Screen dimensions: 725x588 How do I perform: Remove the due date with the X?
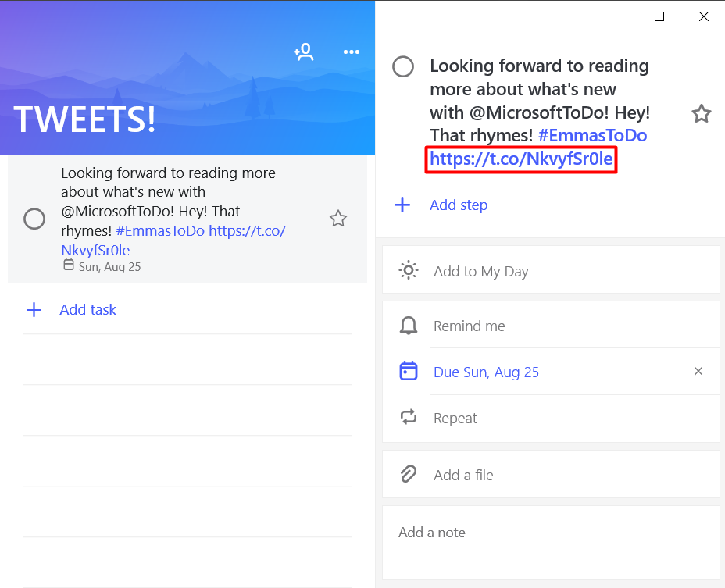[698, 372]
